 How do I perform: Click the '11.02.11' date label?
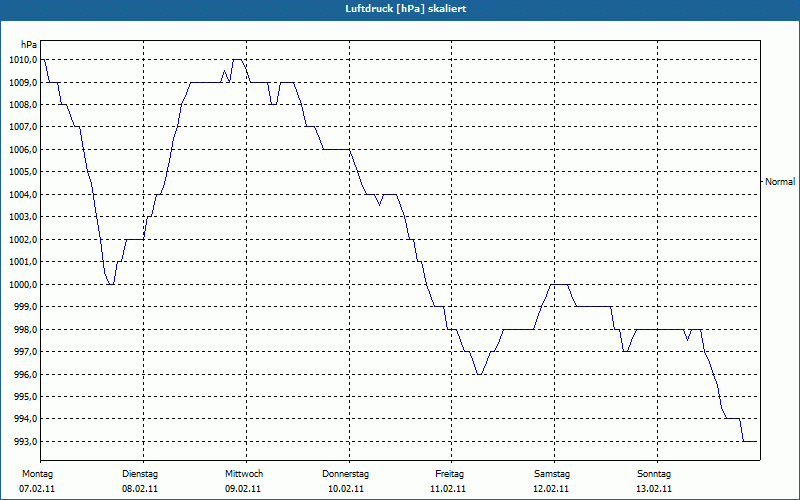(x=448, y=489)
